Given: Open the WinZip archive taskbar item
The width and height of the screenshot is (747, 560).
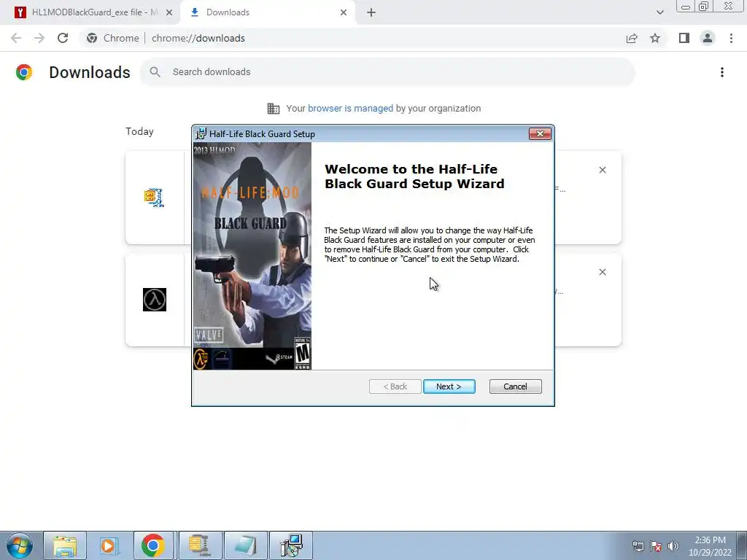Looking at the screenshot, I should (x=200, y=545).
